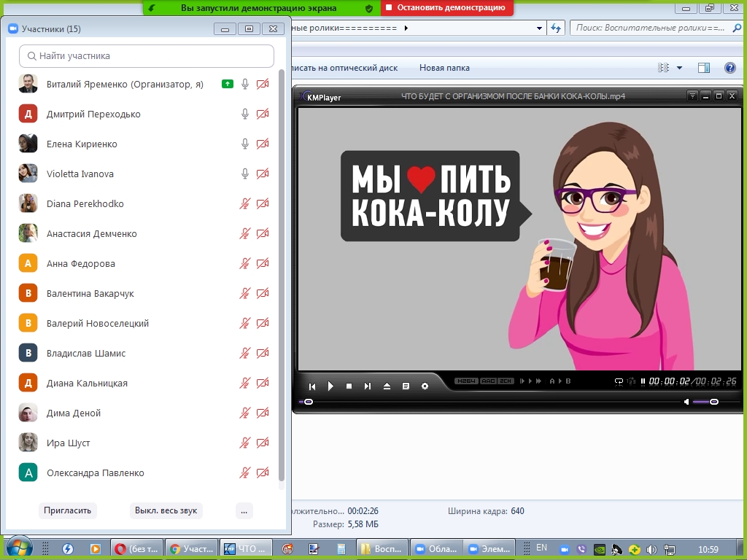Toggle repeat mode in KMPlayer
Screen dimensions: 747x560
click(x=619, y=381)
